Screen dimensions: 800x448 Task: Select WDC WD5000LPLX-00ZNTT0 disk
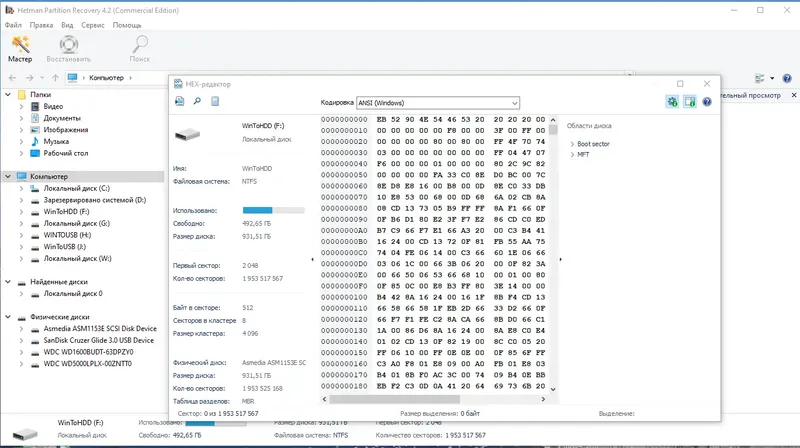(x=87, y=364)
